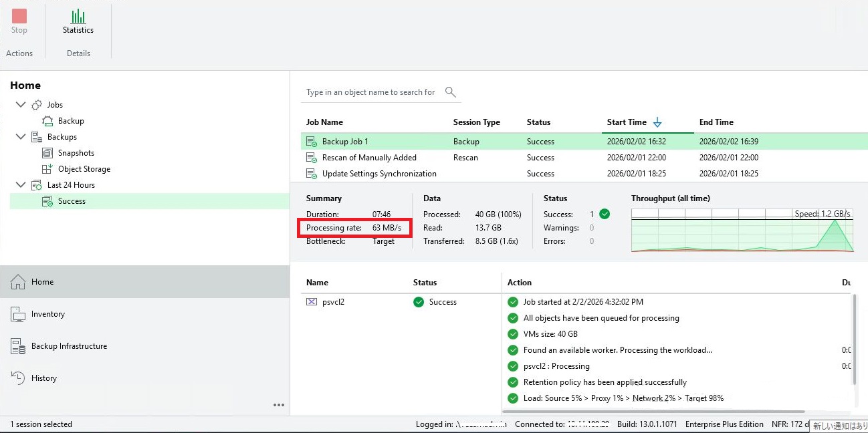Click the object name search field
The image size is (868, 433).
click(x=370, y=92)
